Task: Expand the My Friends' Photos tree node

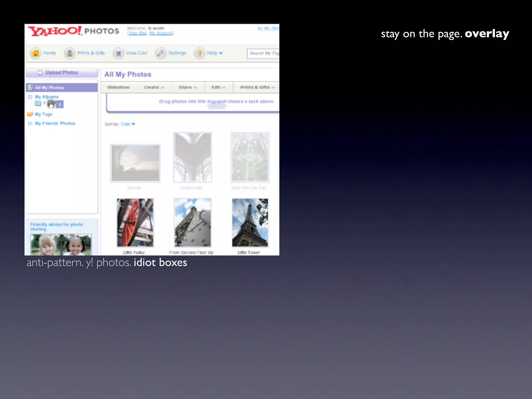Action: (30, 123)
